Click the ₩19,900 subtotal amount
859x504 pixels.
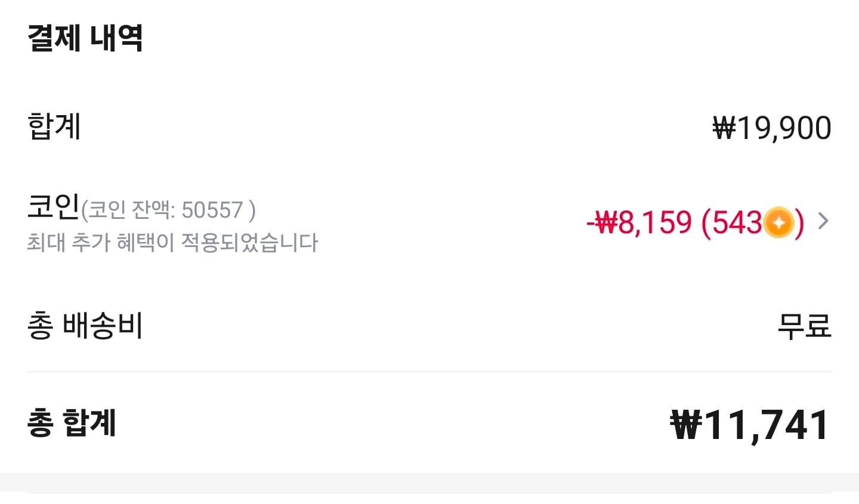772,126
